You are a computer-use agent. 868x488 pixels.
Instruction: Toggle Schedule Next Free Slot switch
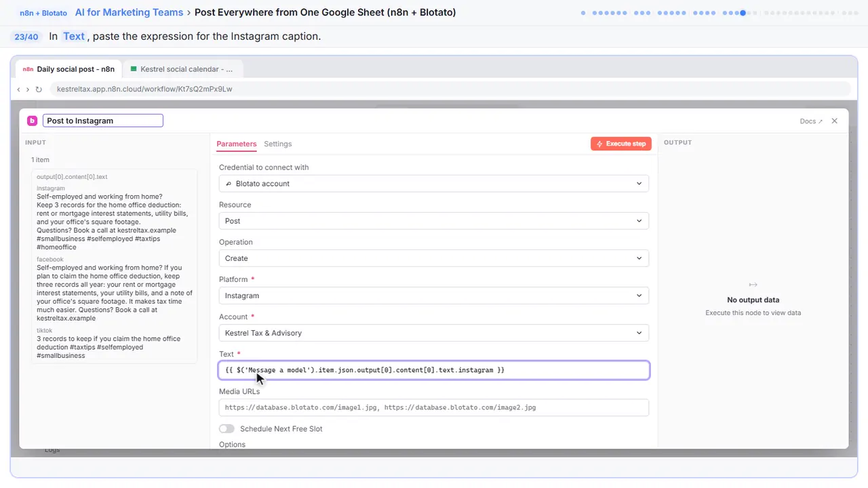[226, 428]
